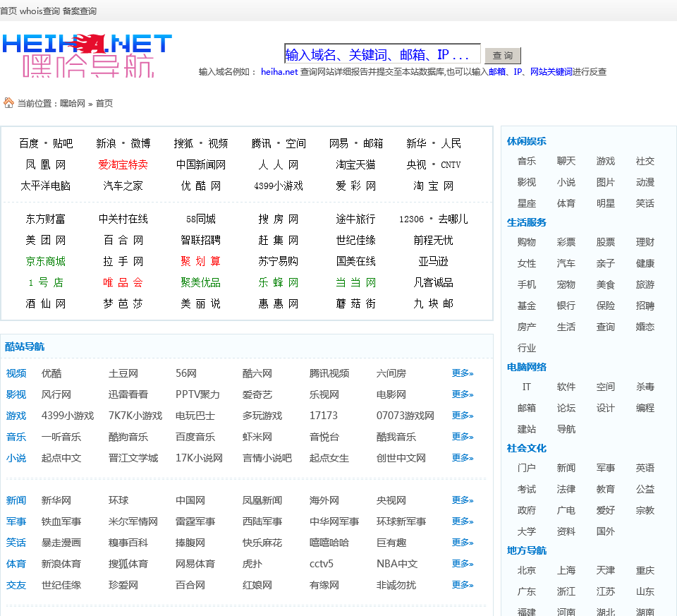Image resolution: width=677 pixels, height=616 pixels.
Task: Open the 虾米网 link
Action: 257,437
